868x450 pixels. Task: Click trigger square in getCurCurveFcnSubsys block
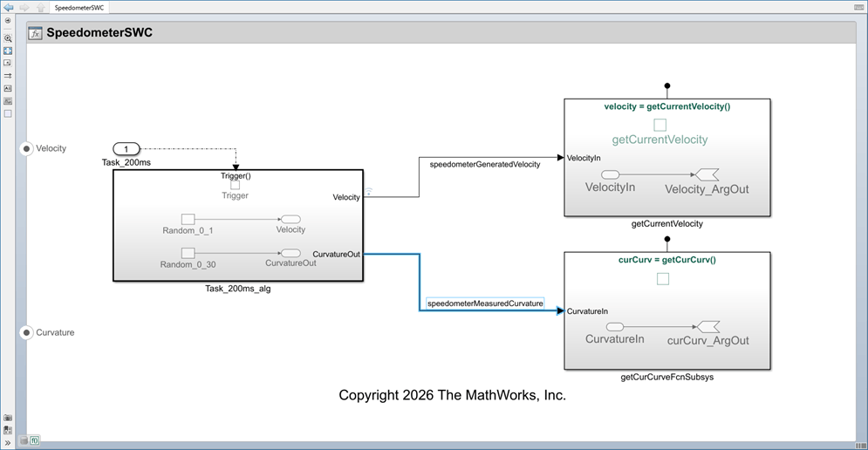663,279
